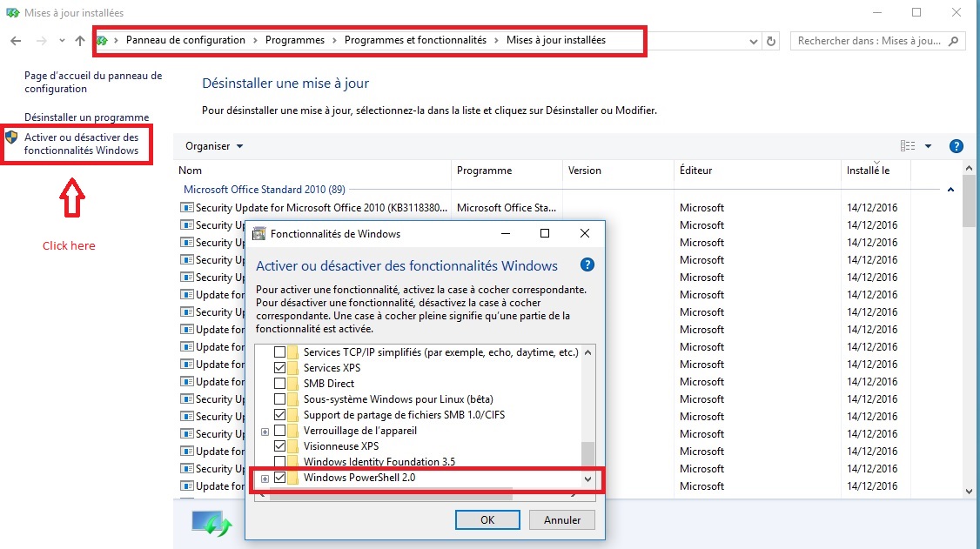This screenshot has width=980, height=549.
Task: Refresh the address bar location
Action: pos(770,41)
